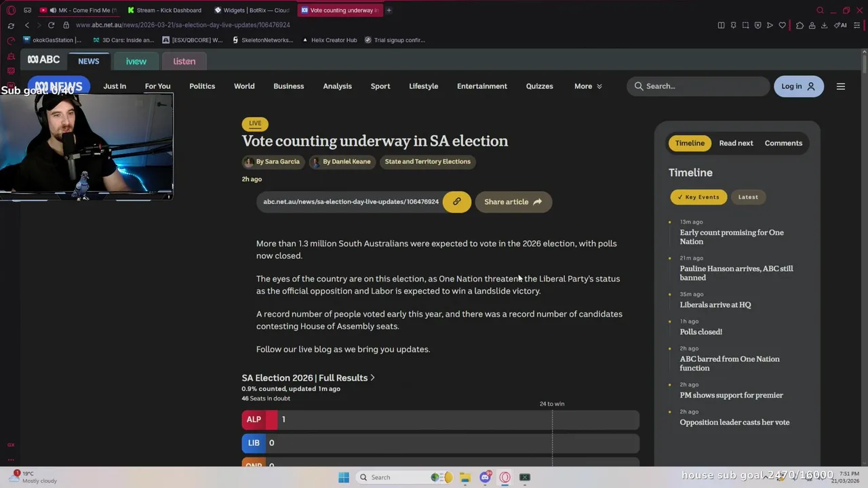Screen dimensions: 868x488
Task: Open the SkeletonNetworks bookmark
Action: coord(262,40)
